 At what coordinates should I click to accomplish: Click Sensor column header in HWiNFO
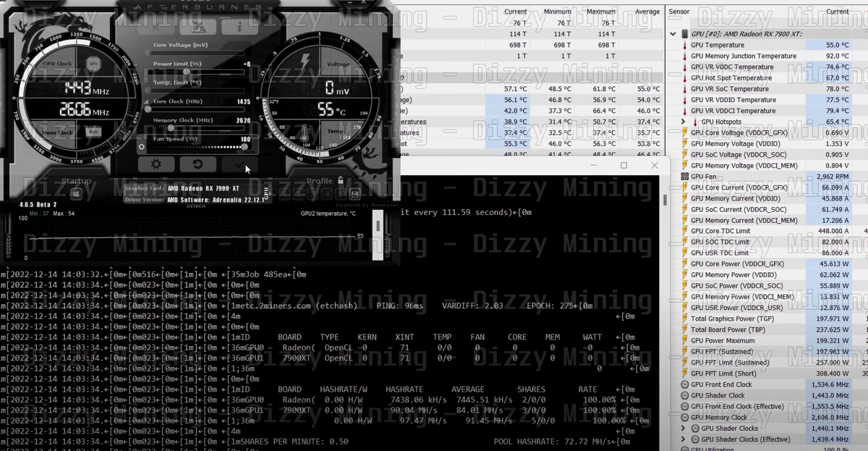[x=679, y=12]
